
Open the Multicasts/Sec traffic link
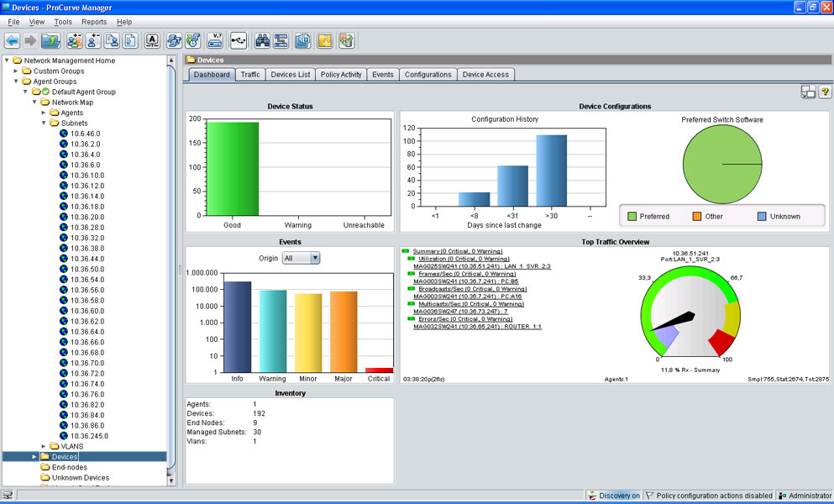tap(471, 304)
